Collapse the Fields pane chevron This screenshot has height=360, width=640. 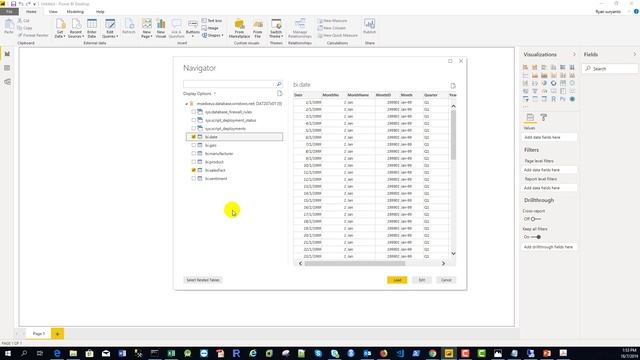[634, 54]
